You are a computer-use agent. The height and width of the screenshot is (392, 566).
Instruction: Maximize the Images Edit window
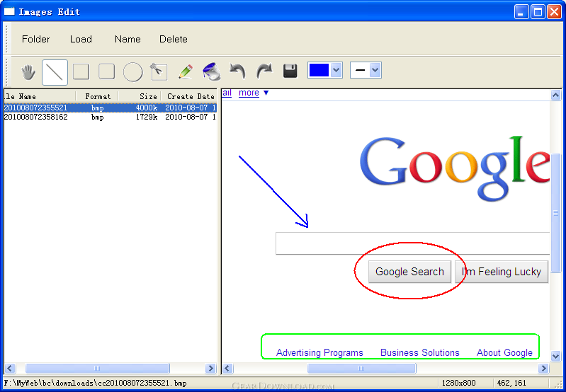pyautogui.click(x=538, y=11)
